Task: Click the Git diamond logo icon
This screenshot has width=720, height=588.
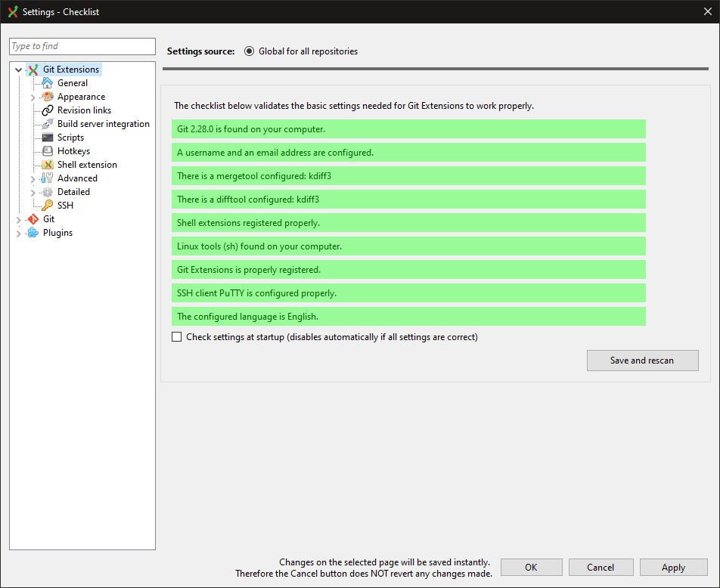Action: pos(33,219)
